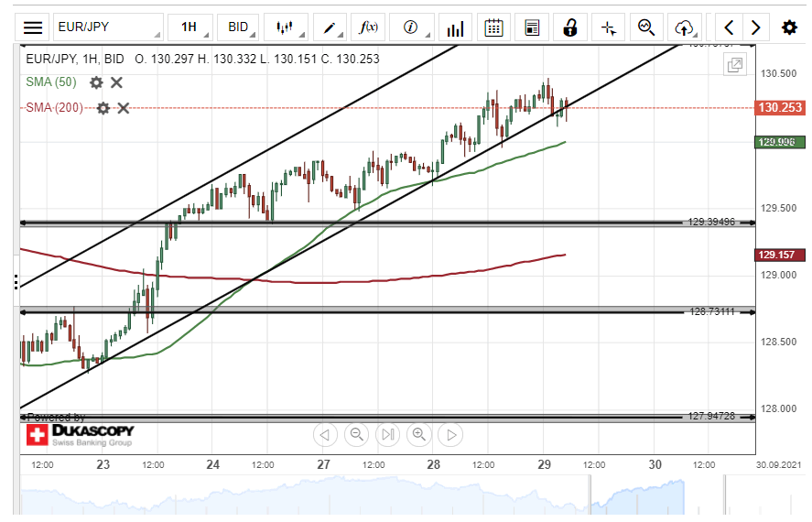812x522 pixels.
Task: Open SMA (50) indicator settings
Action: coord(96,82)
